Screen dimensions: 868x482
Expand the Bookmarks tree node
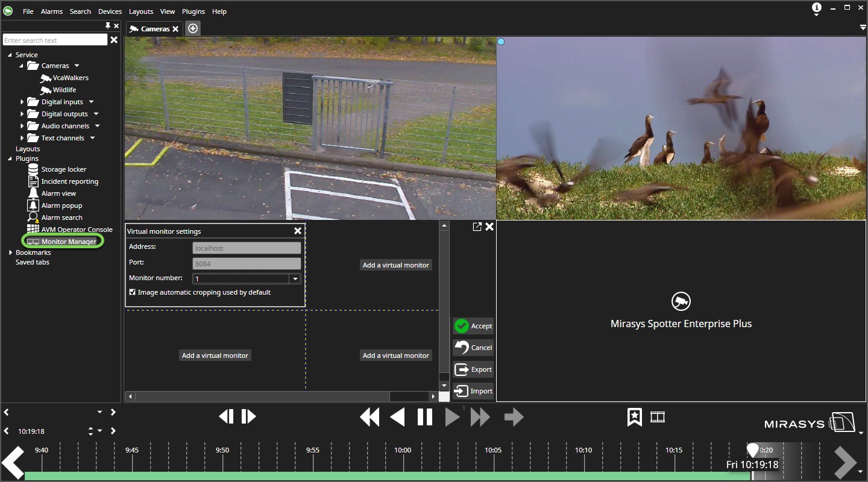tap(10, 252)
